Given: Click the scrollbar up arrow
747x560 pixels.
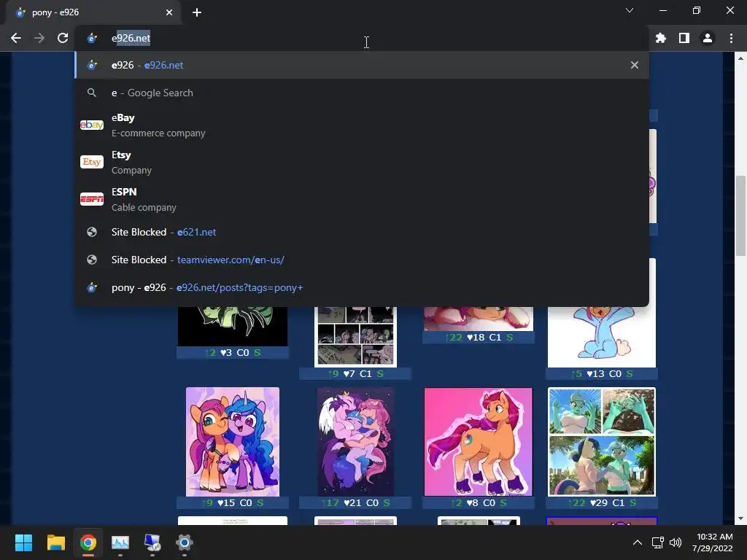Looking at the screenshot, I should pos(741,58).
